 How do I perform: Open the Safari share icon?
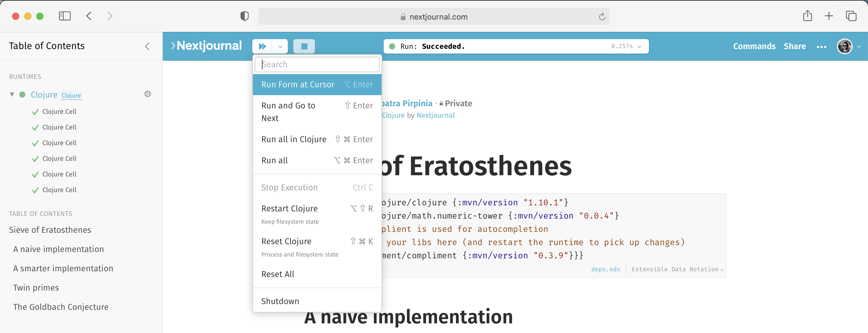tap(807, 16)
